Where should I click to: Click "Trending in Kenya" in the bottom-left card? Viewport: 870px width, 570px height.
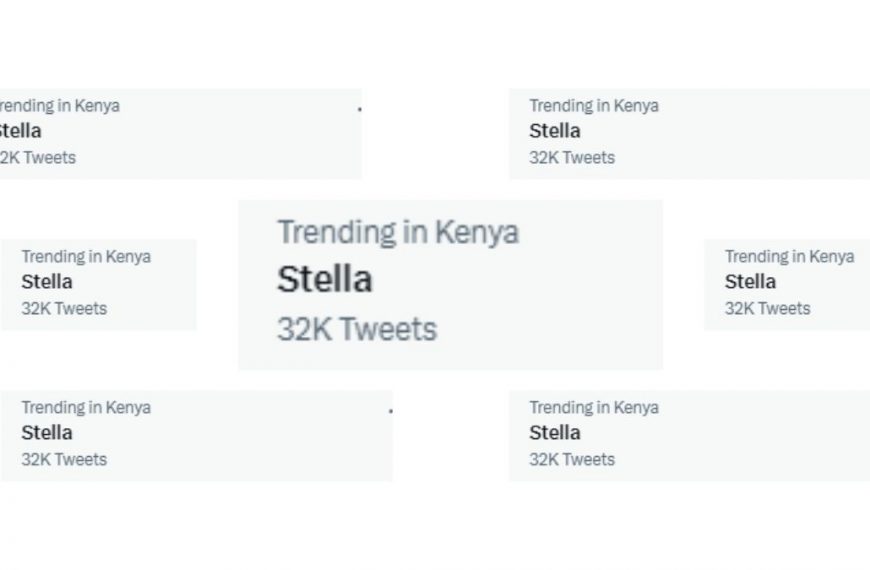pyautogui.click(x=86, y=407)
